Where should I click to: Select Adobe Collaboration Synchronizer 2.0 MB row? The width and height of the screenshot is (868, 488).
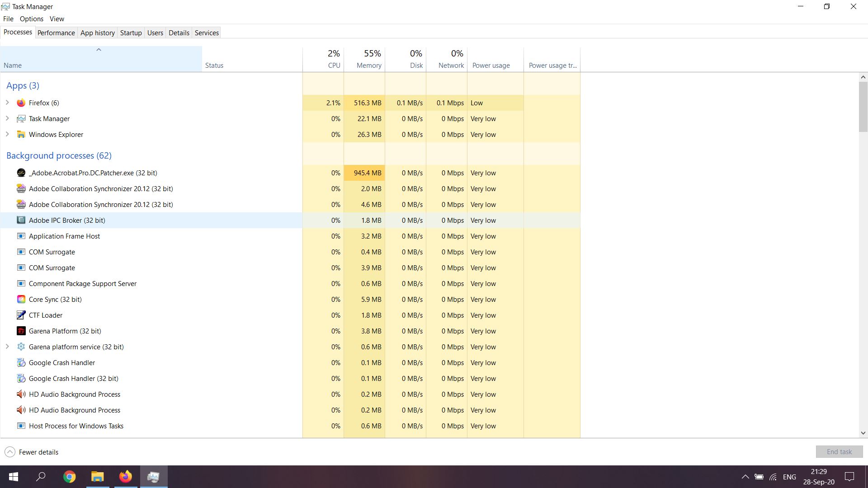click(x=290, y=189)
